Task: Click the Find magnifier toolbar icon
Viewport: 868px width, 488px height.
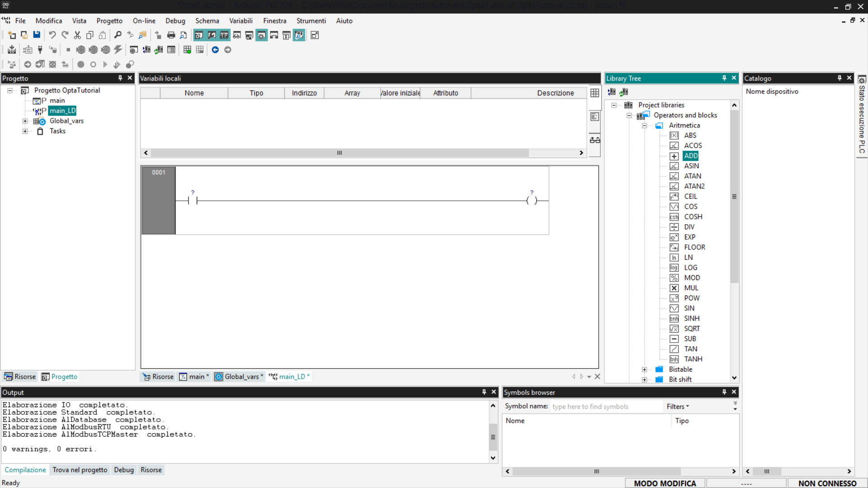Action: point(118,35)
